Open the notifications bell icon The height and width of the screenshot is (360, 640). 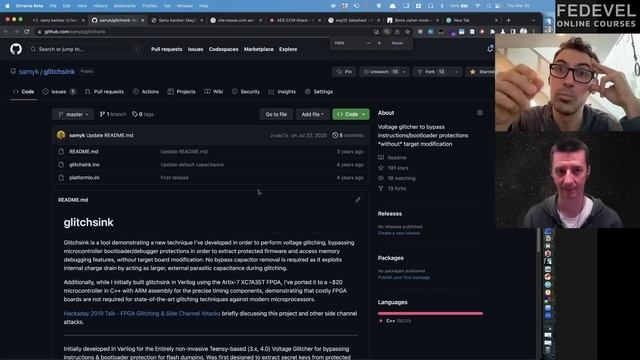[490, 49]
